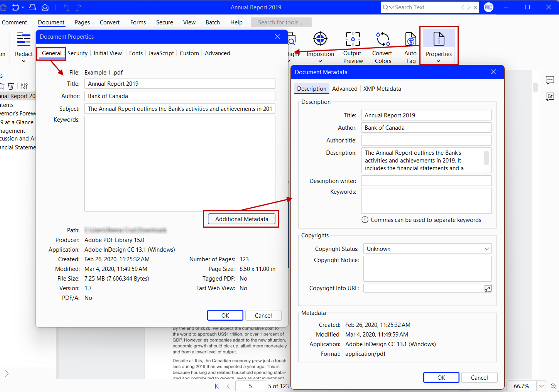Viewport: 559px width, 392px height.
Task: Go to first page icon
Action: 217,386
